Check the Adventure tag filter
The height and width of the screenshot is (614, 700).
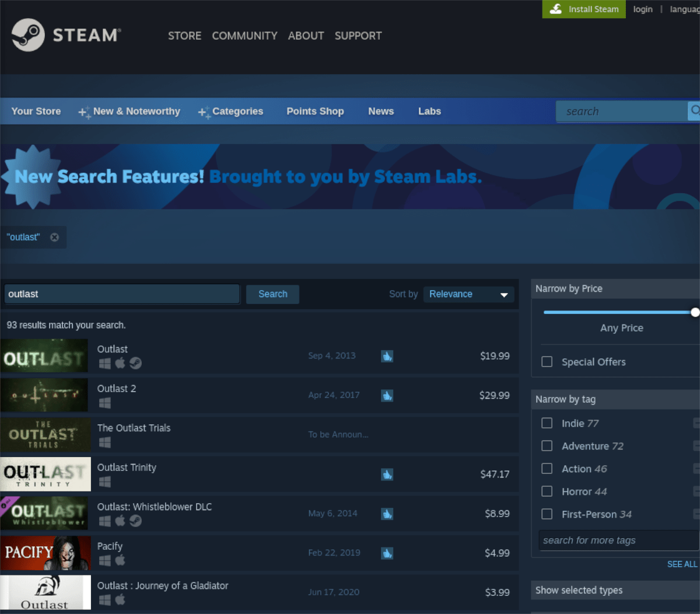pos(547,446)
